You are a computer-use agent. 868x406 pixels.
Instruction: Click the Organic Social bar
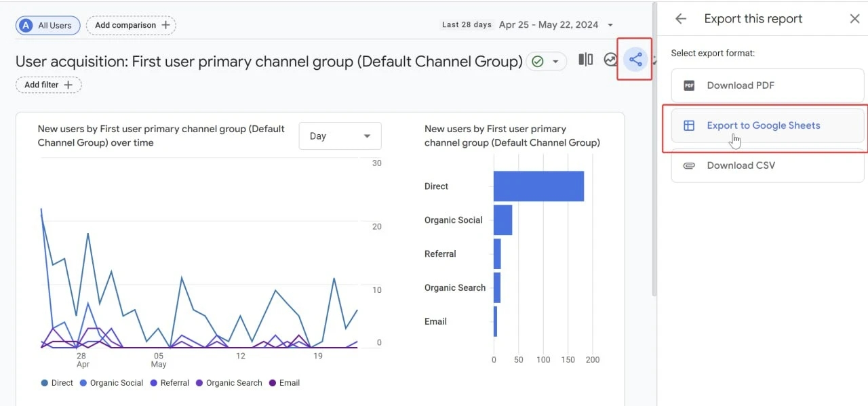(502, 220)
